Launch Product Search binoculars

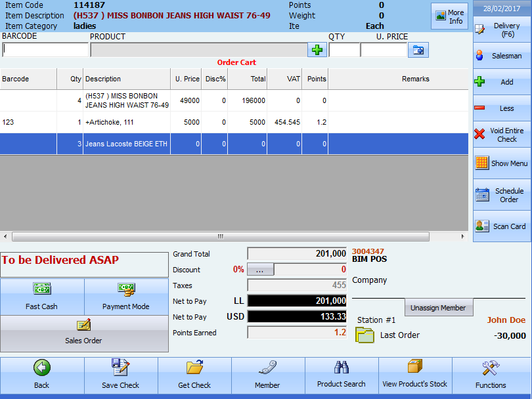342,375
